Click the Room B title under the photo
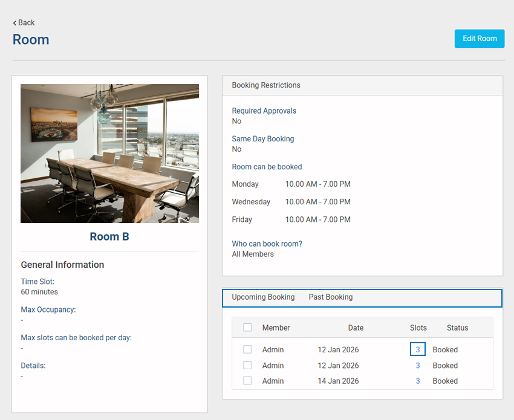The height and width of the screenshot is (420, 514). pyautogui.click(x=109, y=237)
